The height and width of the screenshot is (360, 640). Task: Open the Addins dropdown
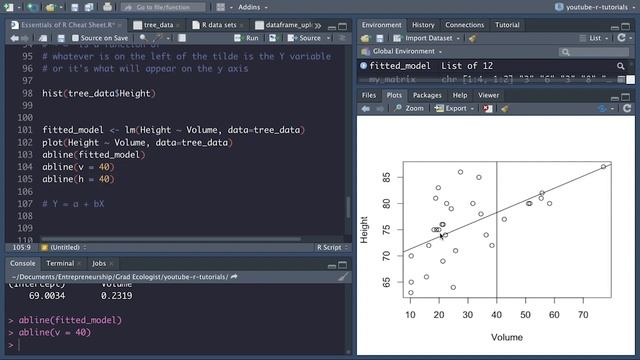click(253, 7)
